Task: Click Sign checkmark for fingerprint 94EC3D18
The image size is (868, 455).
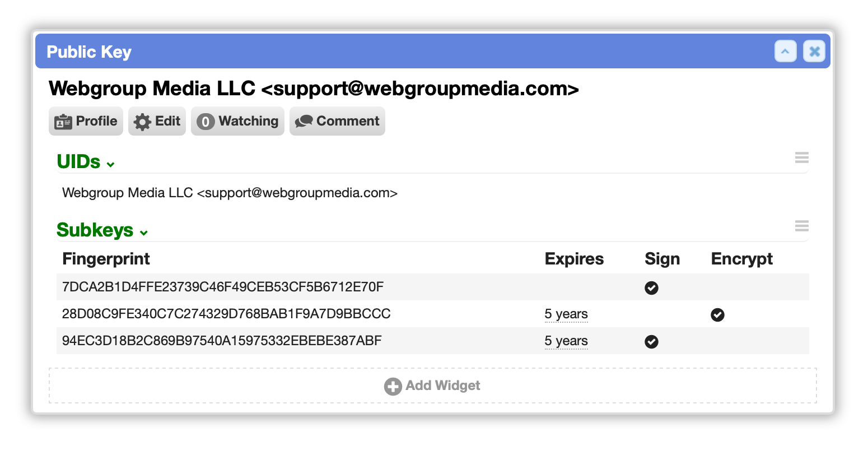Action: coord(651,342)
